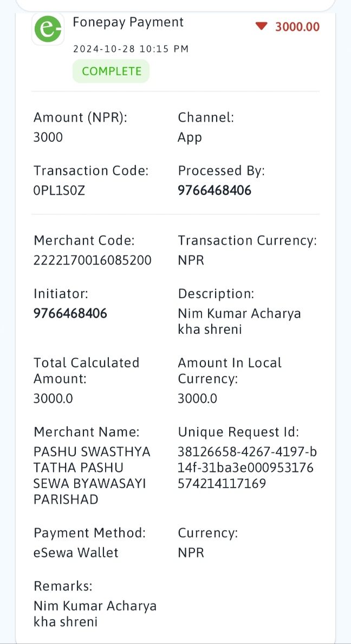Tap the Fonepay Payment title
The width and height of the screenshot is (351, 644).
[x=128, y=22]
